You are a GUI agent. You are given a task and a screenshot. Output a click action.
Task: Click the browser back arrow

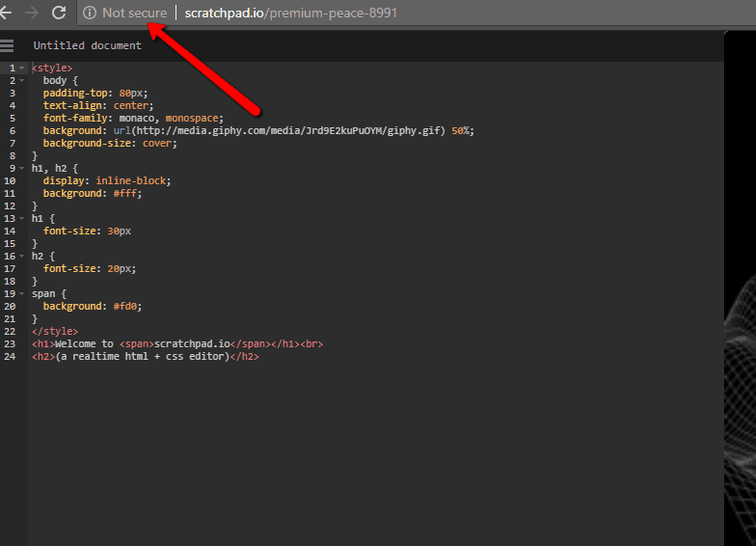pyautogui.click(x=6, y=13)
